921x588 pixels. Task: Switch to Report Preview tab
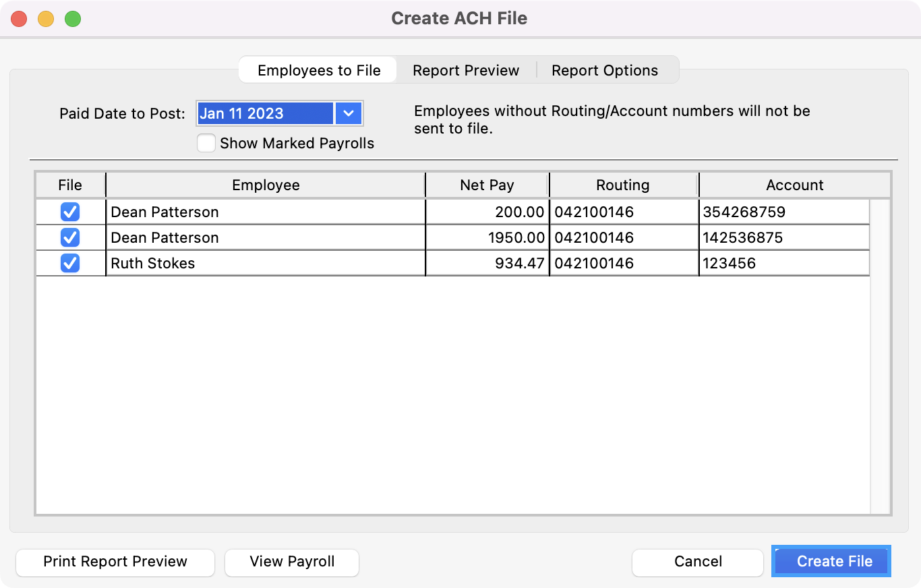pos(466,70)
